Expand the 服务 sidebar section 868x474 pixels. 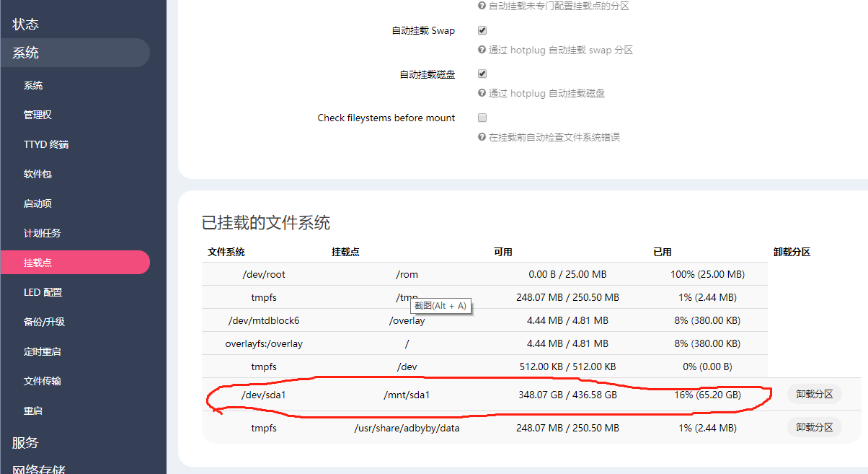click(x=26, y=442)
